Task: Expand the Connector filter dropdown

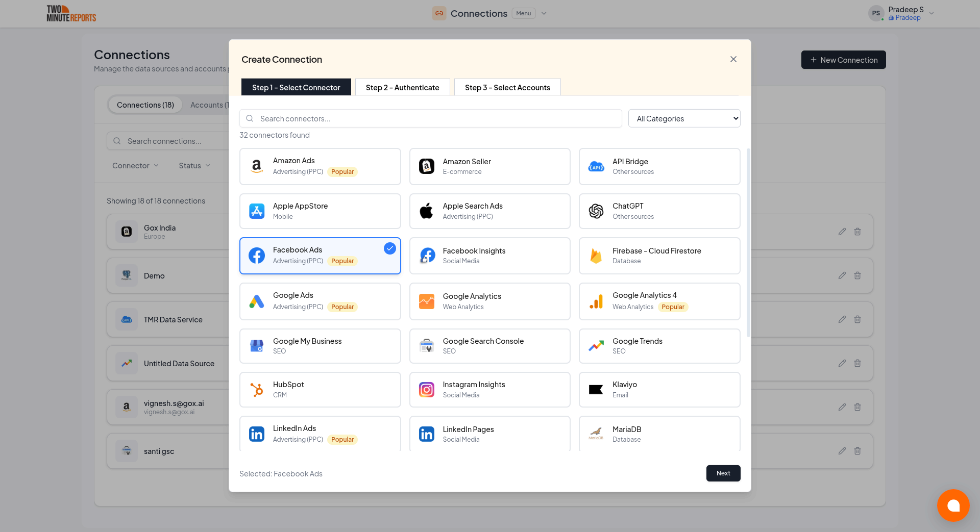Action: 135,166
